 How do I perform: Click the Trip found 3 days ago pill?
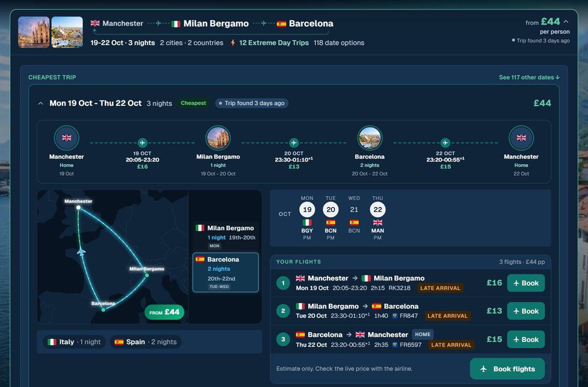pyautogui.click(x=251, y=103)
